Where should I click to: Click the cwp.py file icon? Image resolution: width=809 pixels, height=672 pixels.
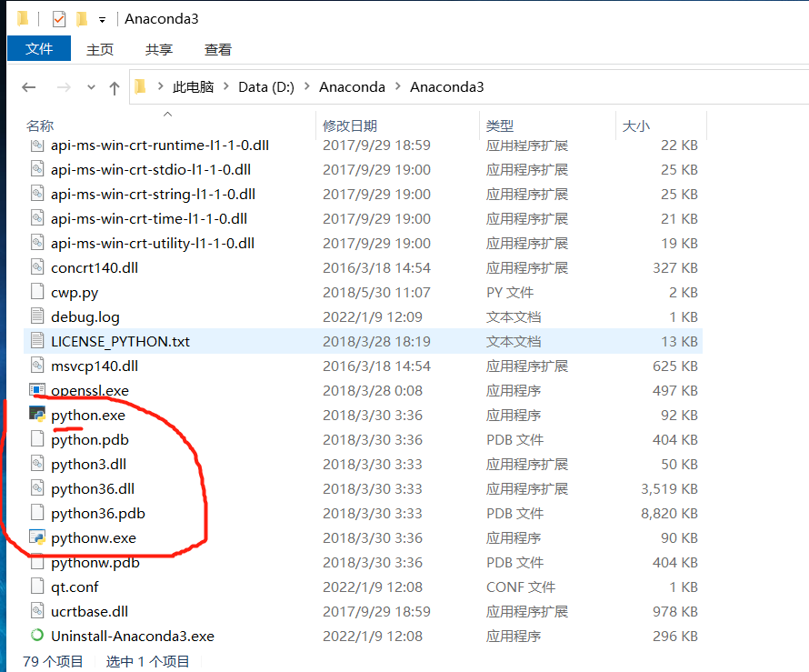point(37,292)
